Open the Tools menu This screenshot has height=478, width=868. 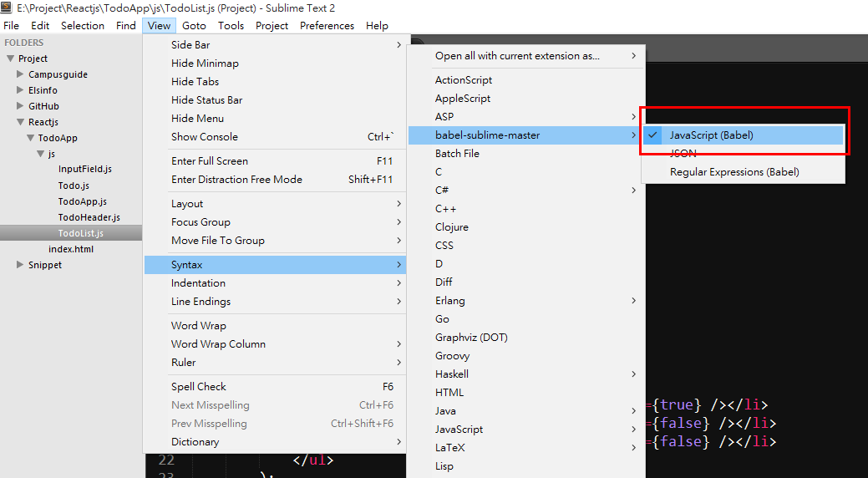coord(231,25)
